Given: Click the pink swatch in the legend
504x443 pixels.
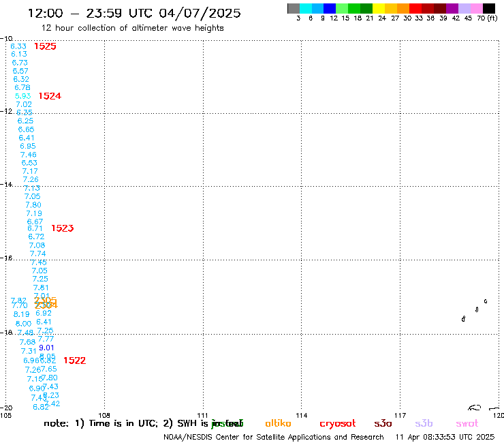Looking at the screenshot, I should point(477,8).
